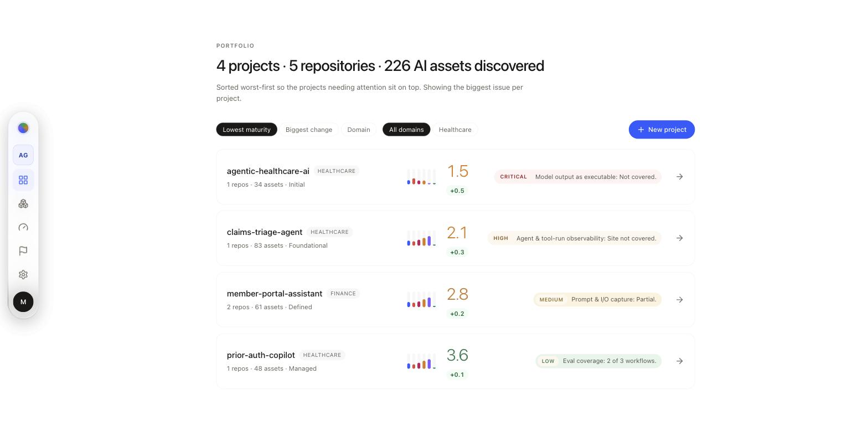Viewport: 868px width, 430px height.
Task: Click the LOW Eval coverage badge
Action: [x=598, y=361]
